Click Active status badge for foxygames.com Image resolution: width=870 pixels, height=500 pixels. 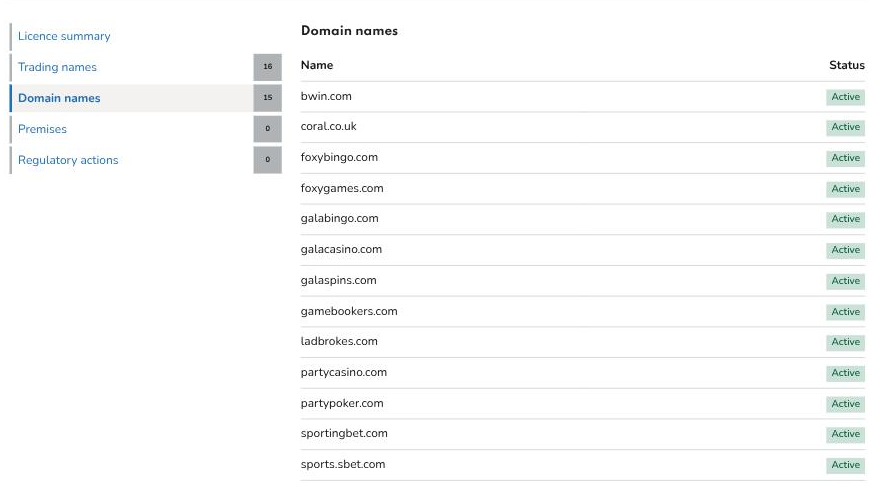click(846, 189)
